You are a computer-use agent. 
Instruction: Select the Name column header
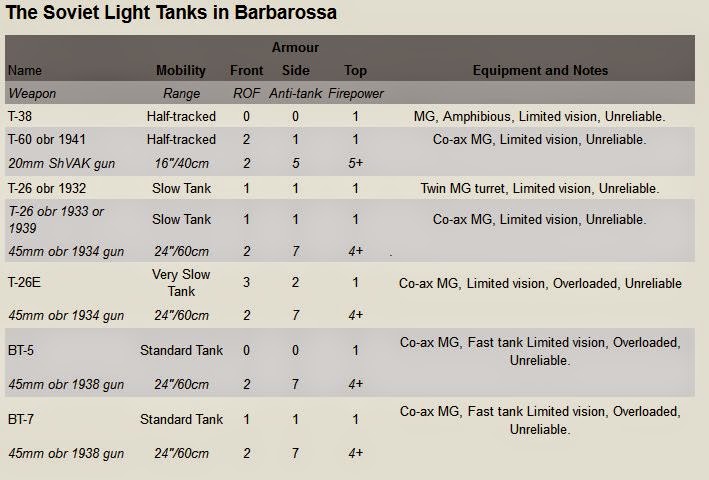coord(25,71)
